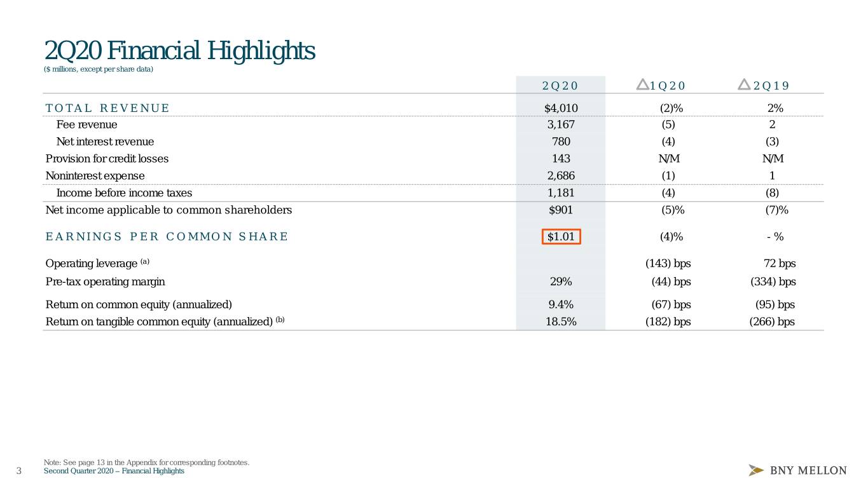Select the highlighted $1.01 earnings per share value
Image resolution: width=868 pixels, height=488 pixels.
click(x=561, y=236)
